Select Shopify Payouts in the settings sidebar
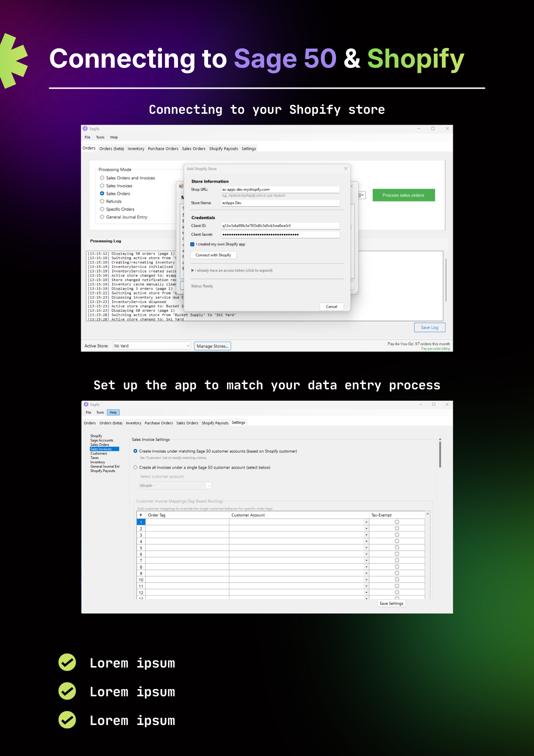Viewport: 534px width, 756px height. pos(103,471)
